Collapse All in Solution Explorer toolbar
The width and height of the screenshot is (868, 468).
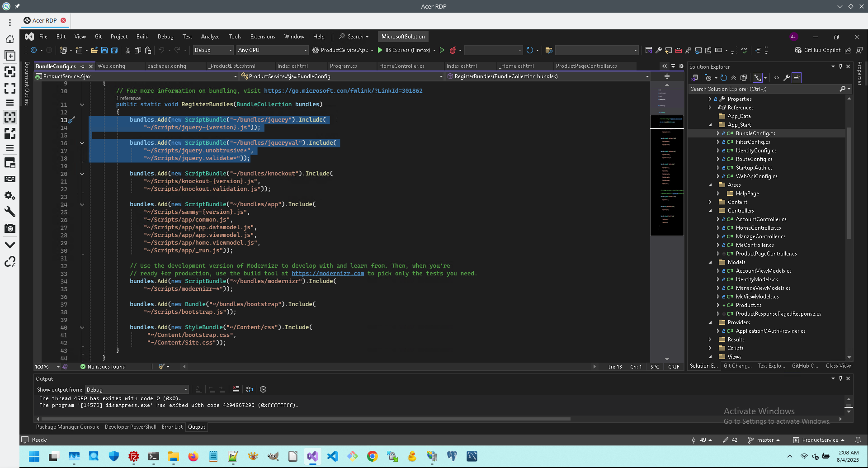[734, 78]
